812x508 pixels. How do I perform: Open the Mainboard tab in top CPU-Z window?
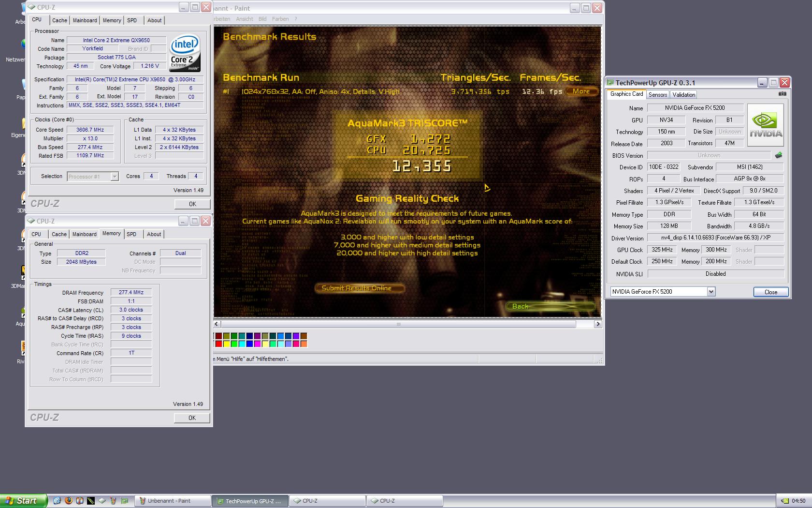tap(85, 20)
